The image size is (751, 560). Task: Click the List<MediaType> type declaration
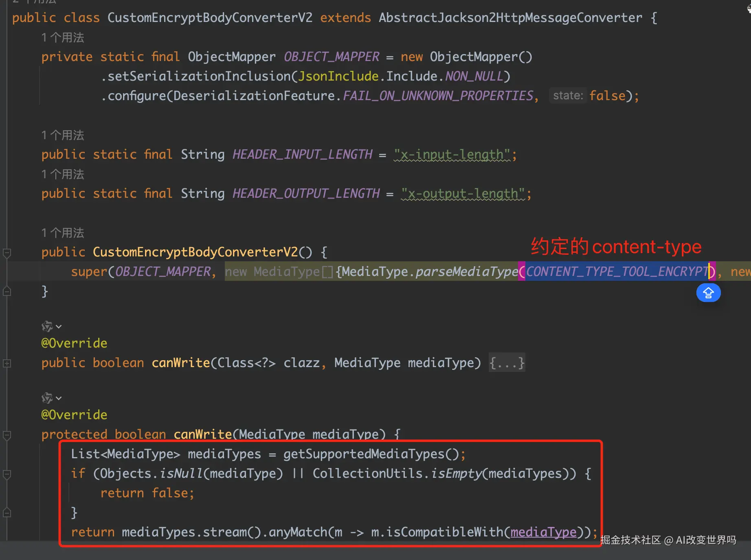pyautogui.click(x=125, y=454)
